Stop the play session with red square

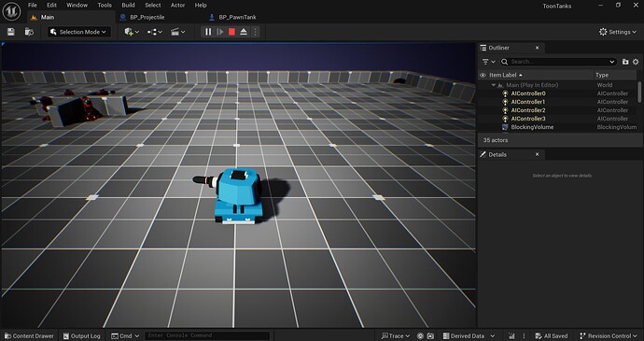point(232,32)
